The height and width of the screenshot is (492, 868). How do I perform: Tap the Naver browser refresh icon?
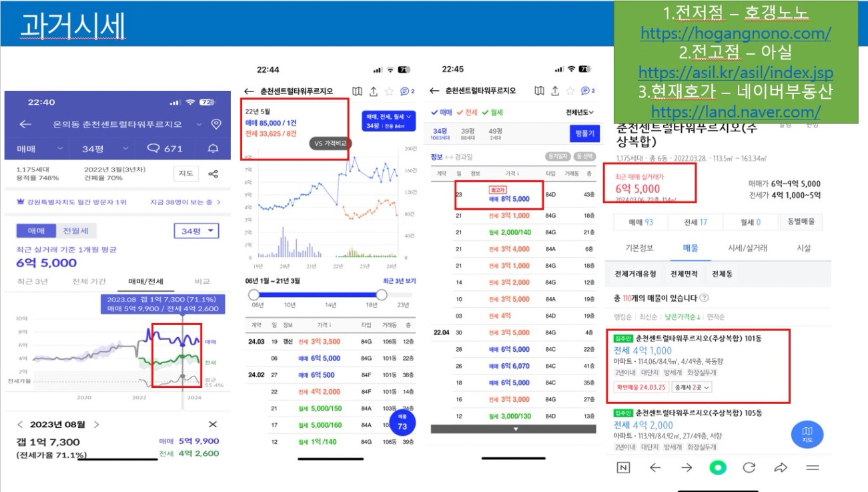[x=749, y=468]
